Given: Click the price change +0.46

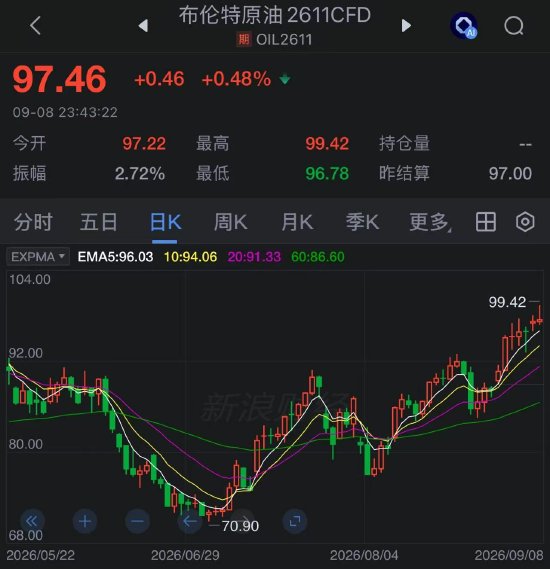Looking at the screenshot, I should point(159,79).
